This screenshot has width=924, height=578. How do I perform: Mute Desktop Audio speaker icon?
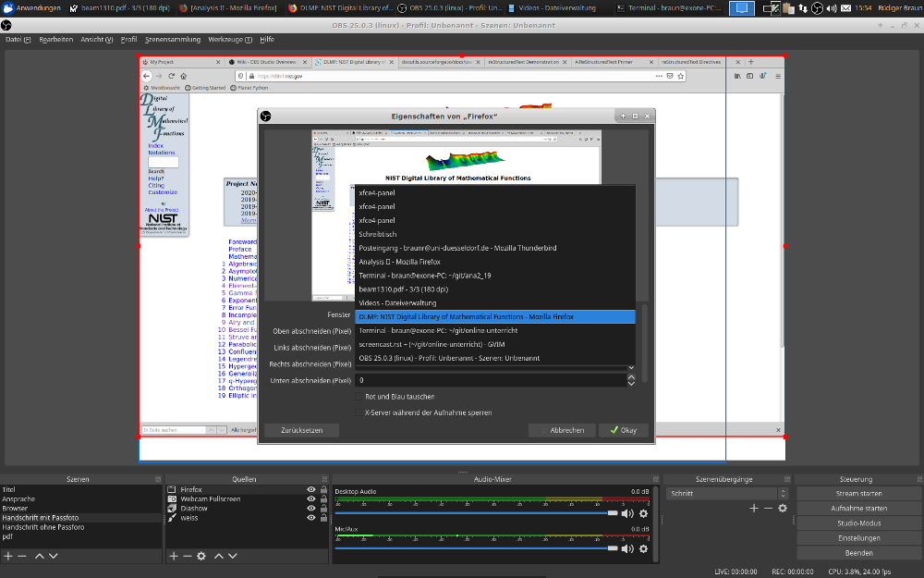(x=627, y=513)
